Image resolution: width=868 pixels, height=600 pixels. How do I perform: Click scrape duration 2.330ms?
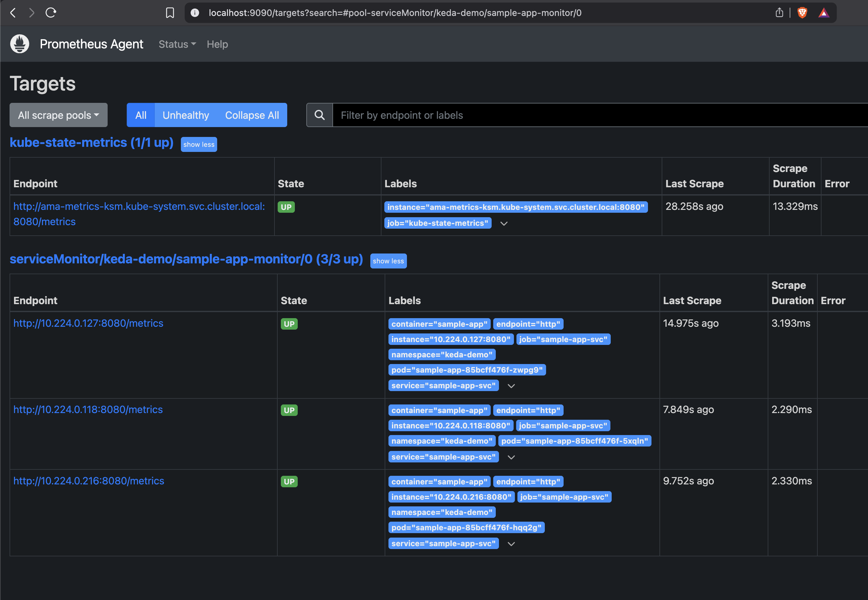click(792, 481)
